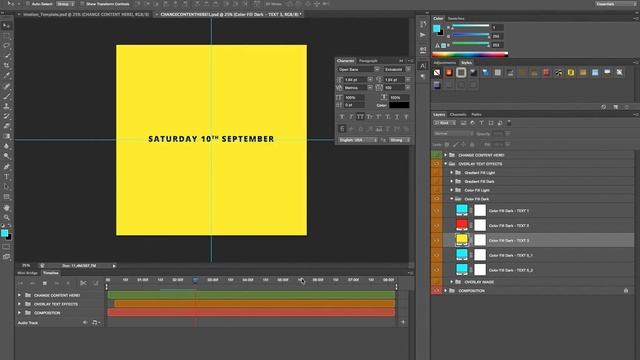The height and width of the screenshot is (360, 640).
Task: Select the Brush tool
Action: click(x=7, y=96)
